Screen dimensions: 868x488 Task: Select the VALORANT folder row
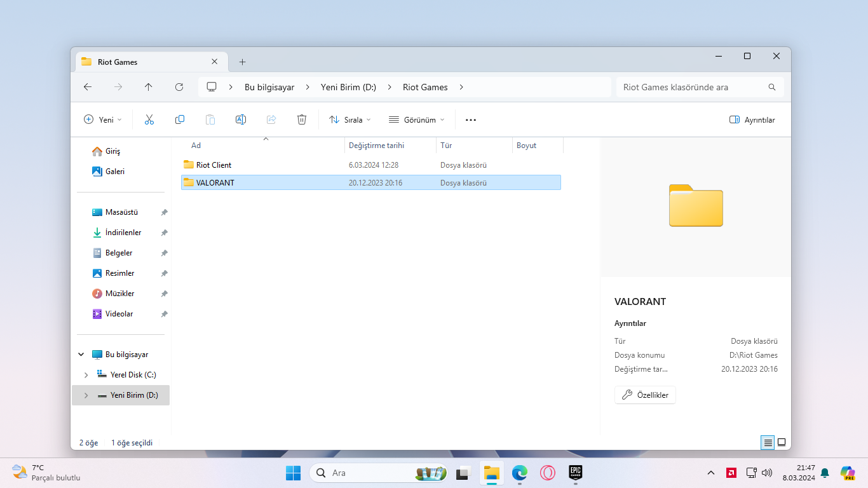371,182
